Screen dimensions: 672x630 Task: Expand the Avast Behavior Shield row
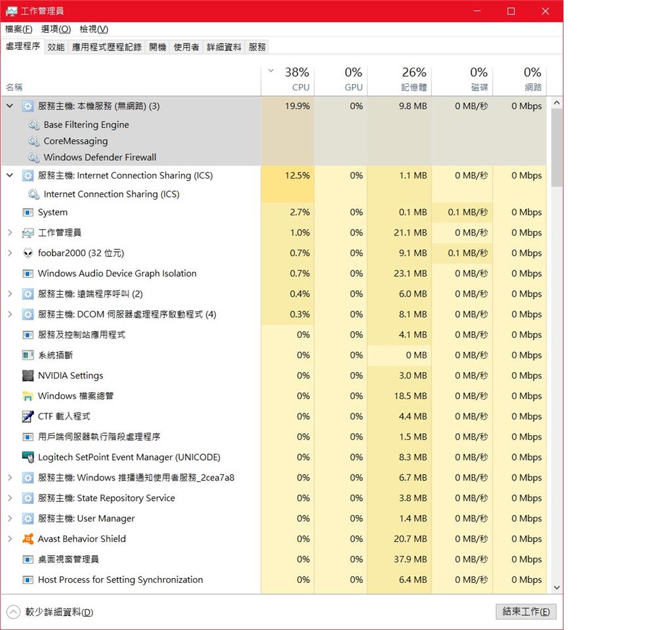10,539
